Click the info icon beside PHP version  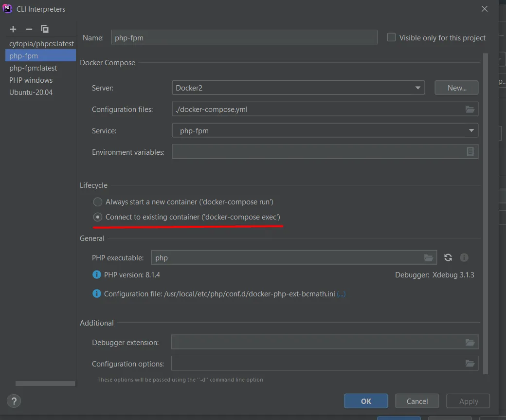coord(96,274)
